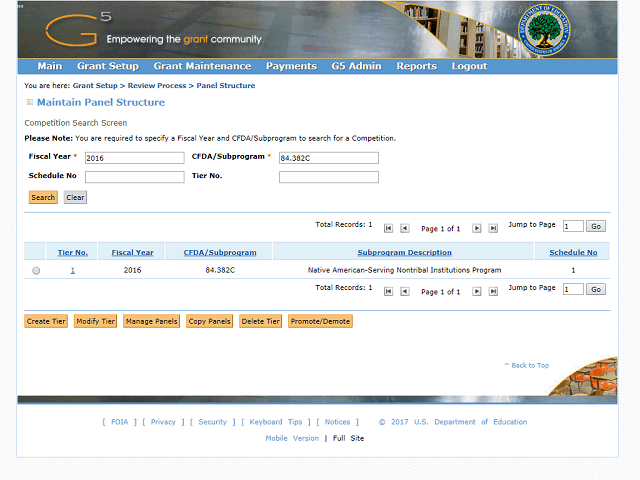Click the Department of Education seal
This screenshot has height=480, width=640.
tap(544, 30)
